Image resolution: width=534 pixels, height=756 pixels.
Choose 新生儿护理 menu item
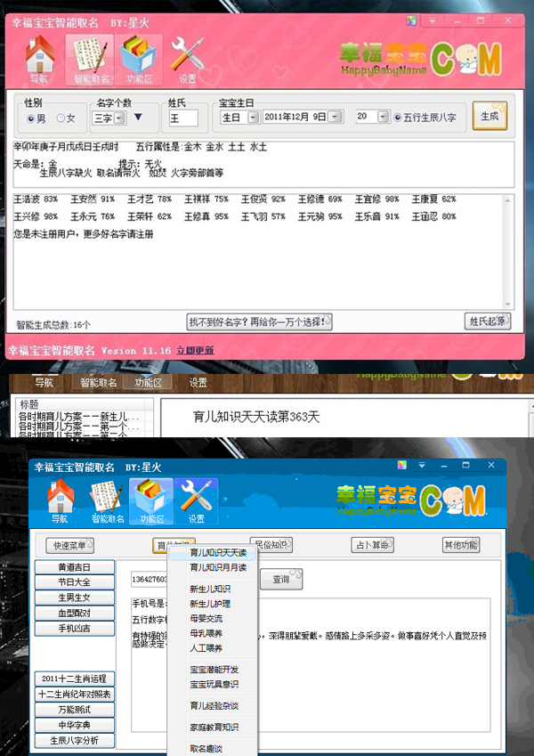coord(213,604)
